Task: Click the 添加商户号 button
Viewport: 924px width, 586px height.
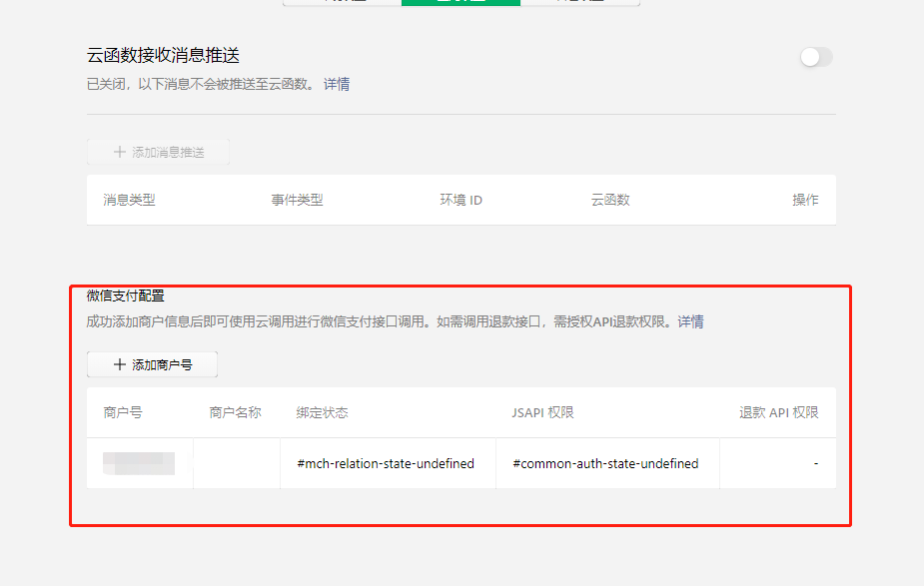Action: pos(152,364)
